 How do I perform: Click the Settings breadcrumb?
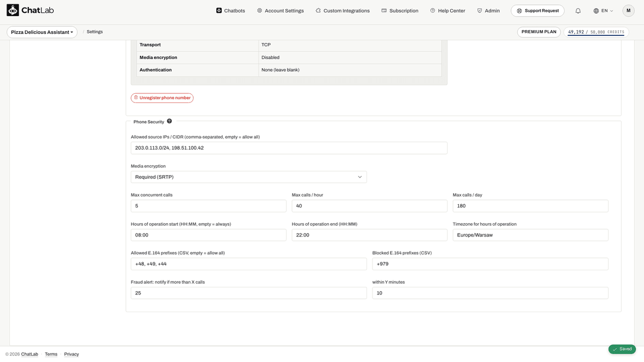point(94,32)
